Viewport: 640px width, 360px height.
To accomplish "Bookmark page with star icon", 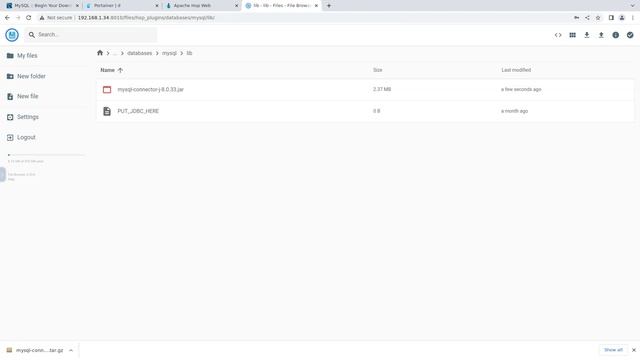I will (598, 18).
